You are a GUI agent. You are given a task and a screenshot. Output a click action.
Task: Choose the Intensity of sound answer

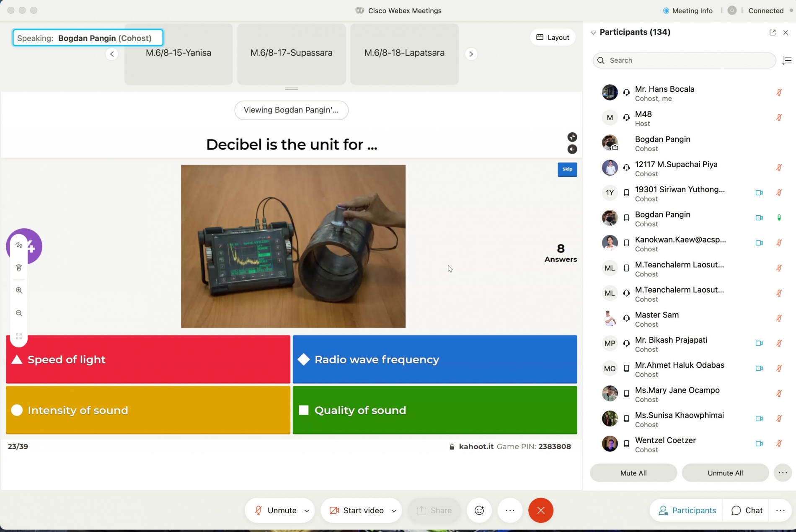tap(148, 410)
